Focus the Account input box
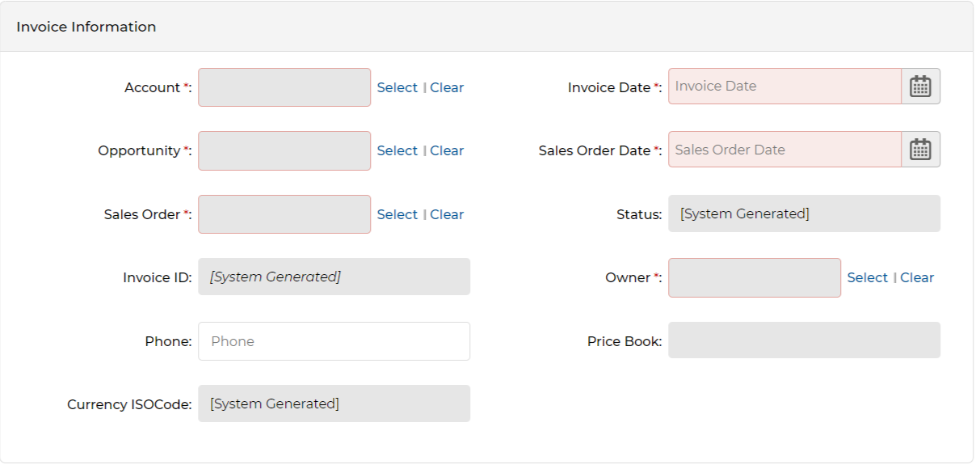980x469 pixels. pyautogui.click(x=284, y=87)
